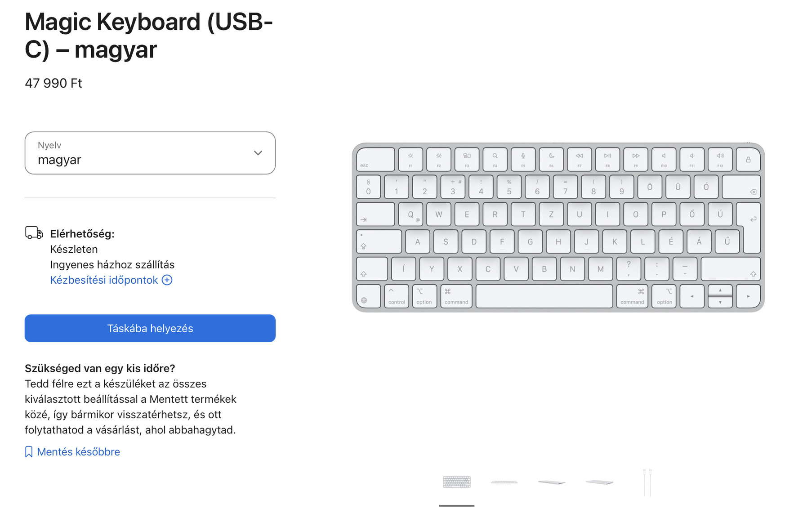Image resolution: width=812 pixels, height=522 pixels.
Task: Click the delivery truck icon beside Elérhetőség
Action: (x=34, y=233)
